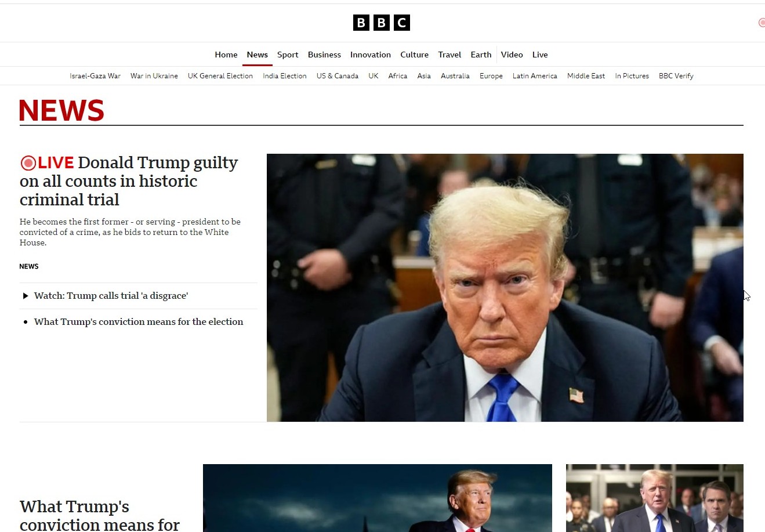This screenshot has width=765, height=532.
Task: Open the Home menu item
Action: tap(226, 55)
